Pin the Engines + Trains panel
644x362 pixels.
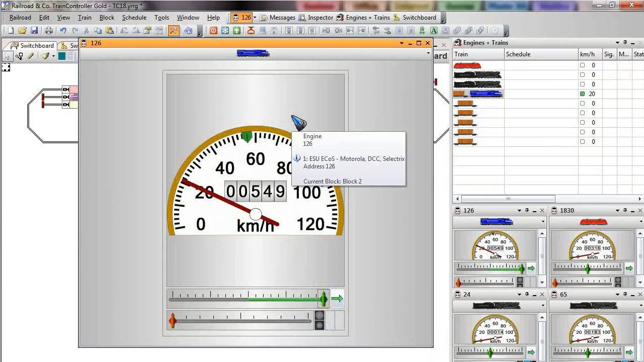coord(625,43)
